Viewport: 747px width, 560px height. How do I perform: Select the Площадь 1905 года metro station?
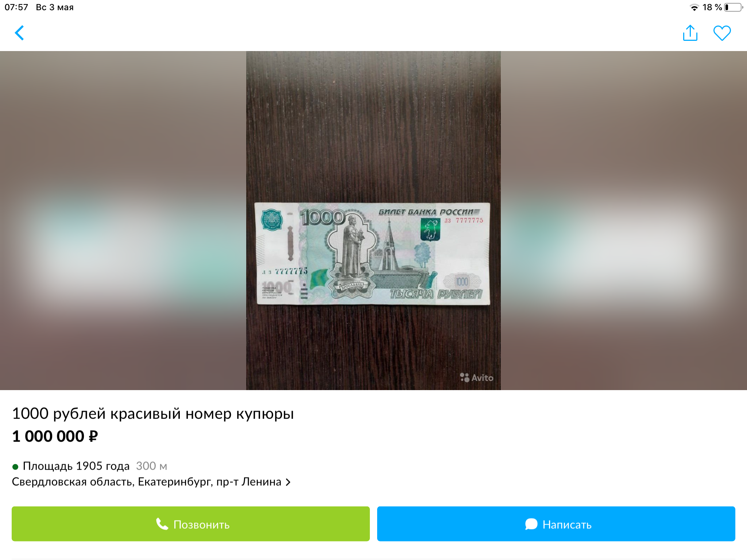pos(76,466)
